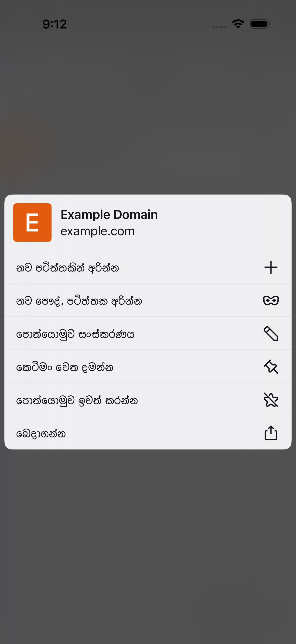Tap the crossed-out star remove bookmark icon
The width and height of the screenshot is (296, 644).
coord(271,400)
